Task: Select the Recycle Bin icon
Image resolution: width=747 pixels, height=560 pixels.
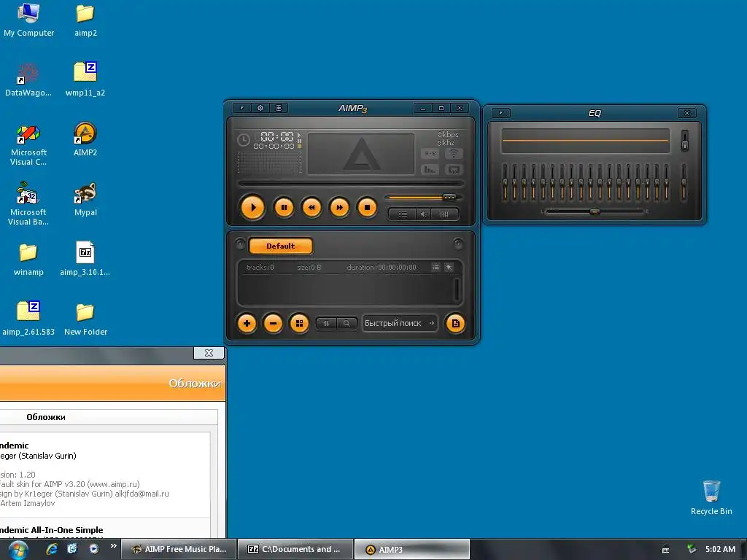Action: [x=711, y=497]
